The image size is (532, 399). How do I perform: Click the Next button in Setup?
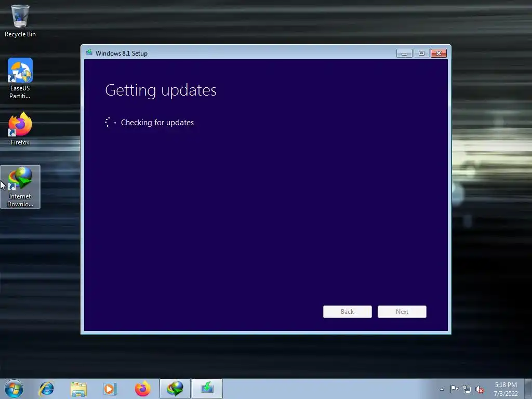[x=402, y=312]
